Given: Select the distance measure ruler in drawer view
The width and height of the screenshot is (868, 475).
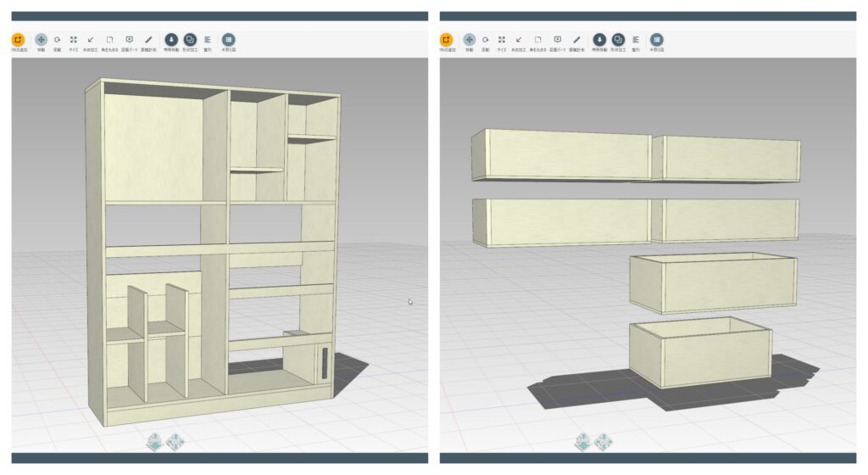Looking at the screenshot, I should (576, 40).
